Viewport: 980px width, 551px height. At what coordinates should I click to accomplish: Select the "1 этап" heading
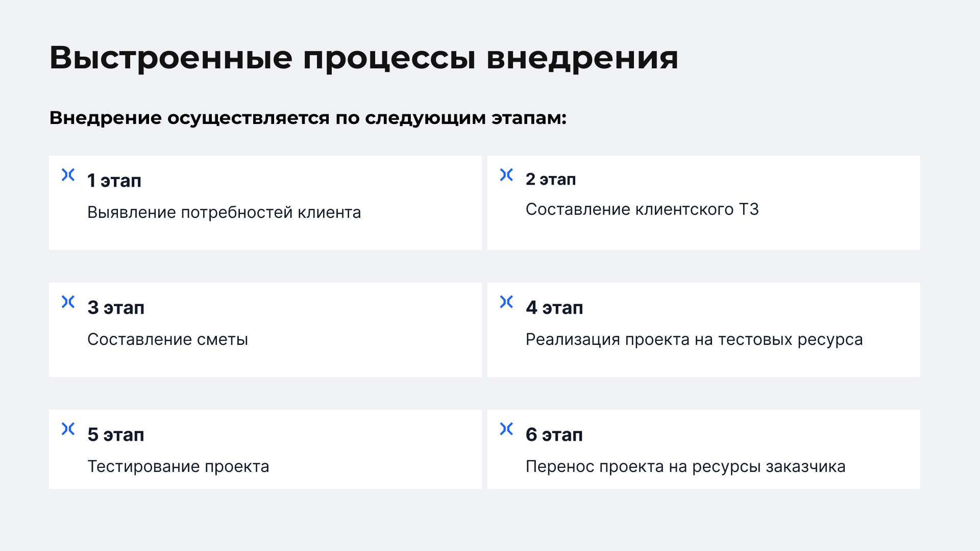[114, 181]
